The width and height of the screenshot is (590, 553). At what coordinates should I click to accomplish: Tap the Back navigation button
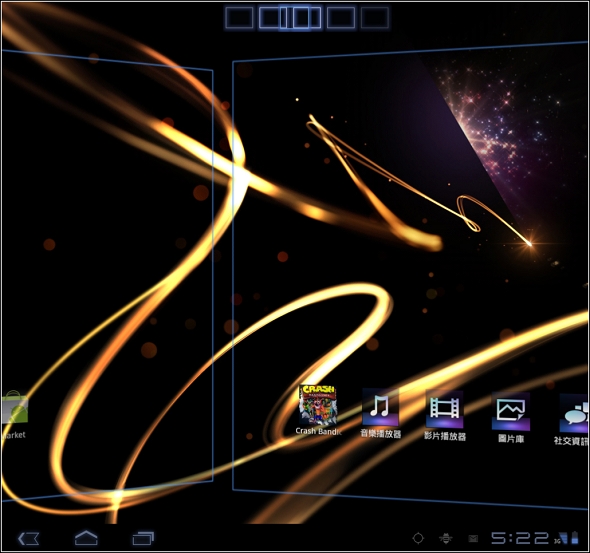(29, 538)
